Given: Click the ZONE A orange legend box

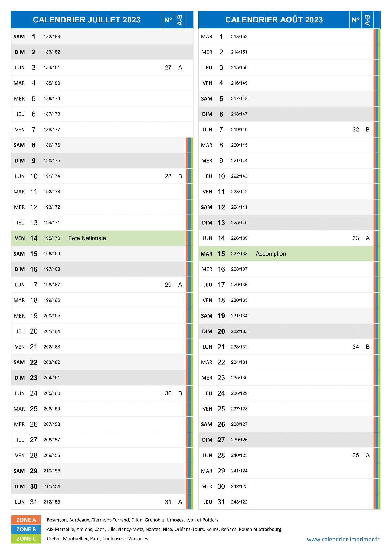Looking at the screenshot, I should pyautogui.click(x=26, y=520).
